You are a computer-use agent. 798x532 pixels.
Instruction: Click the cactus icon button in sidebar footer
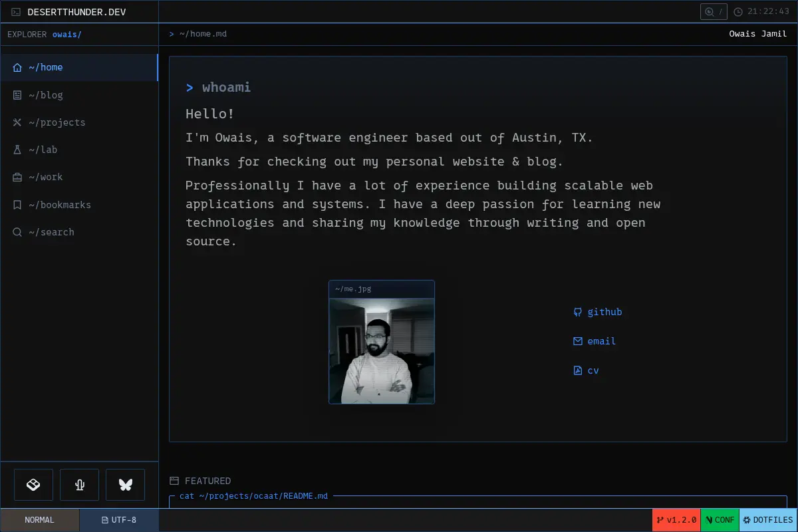pos(79,485)
